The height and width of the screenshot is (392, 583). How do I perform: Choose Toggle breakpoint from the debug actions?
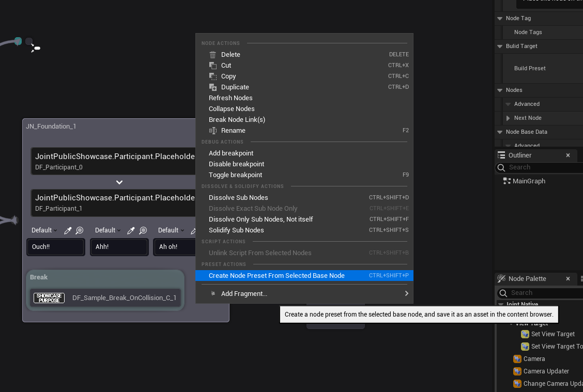coord(235,175)
